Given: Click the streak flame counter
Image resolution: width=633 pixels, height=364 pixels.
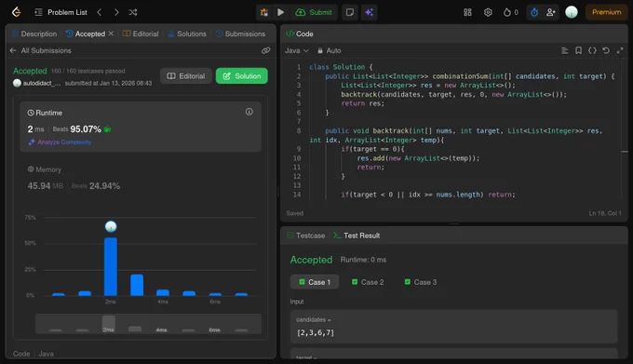Looking at the screenshot, I should (511, 12).
